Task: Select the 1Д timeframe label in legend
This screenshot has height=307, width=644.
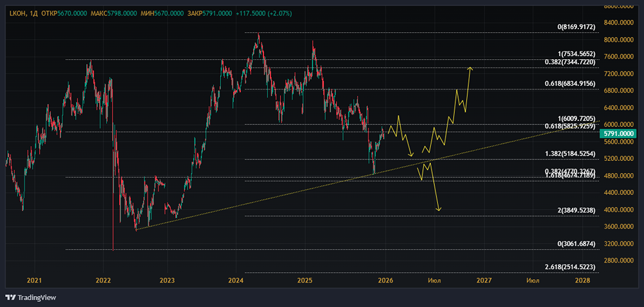Action: click(x=33, y=12)
